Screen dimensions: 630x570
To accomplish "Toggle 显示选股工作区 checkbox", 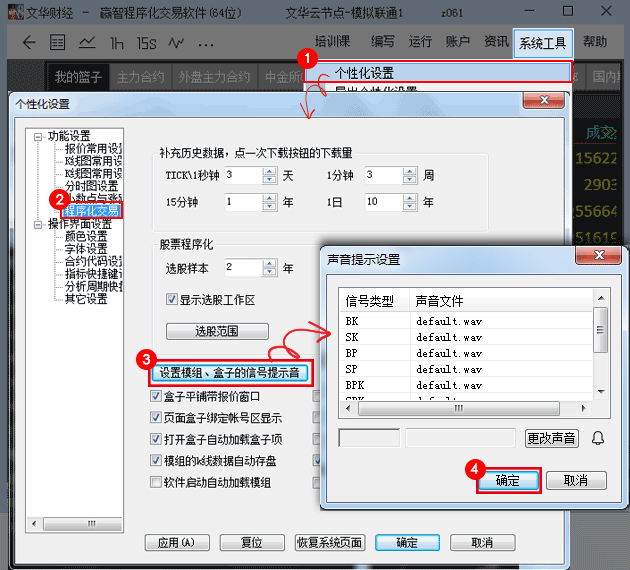I will (171, 299).
